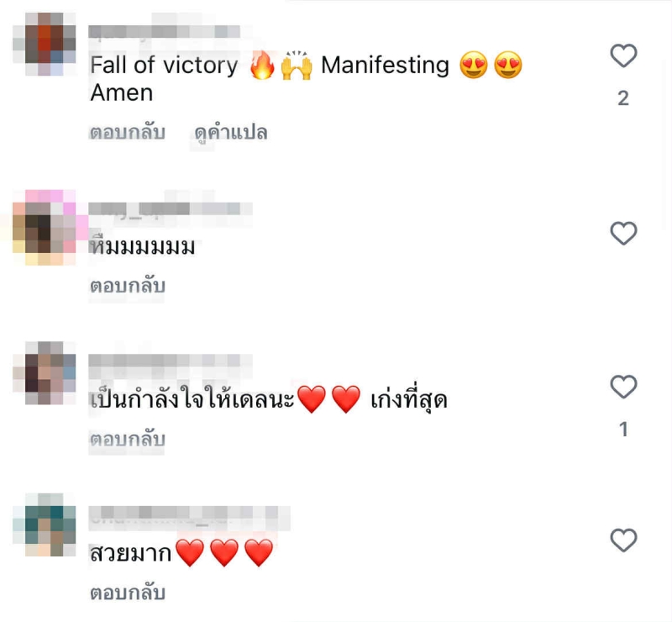Like the เป็นกำลังใจให้เดลนะ comment with the heart
Viewport: 672px width, 622px height.
623,387
